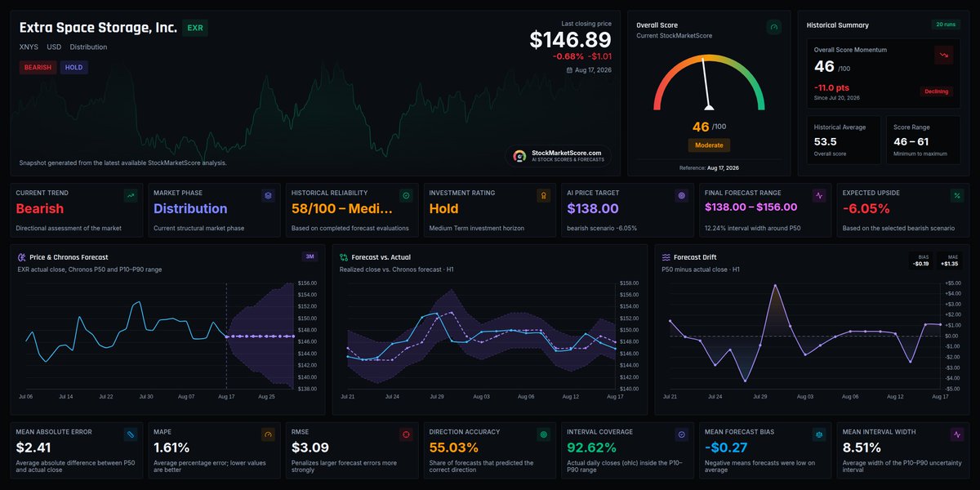The width and height of the screenshot is (980, 490).
Task: Click the declining momentum trend icon
Action: (944, 55)
